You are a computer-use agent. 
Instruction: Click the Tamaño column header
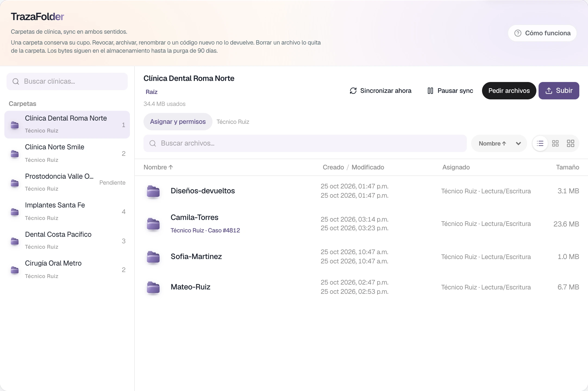coord(567,167)
